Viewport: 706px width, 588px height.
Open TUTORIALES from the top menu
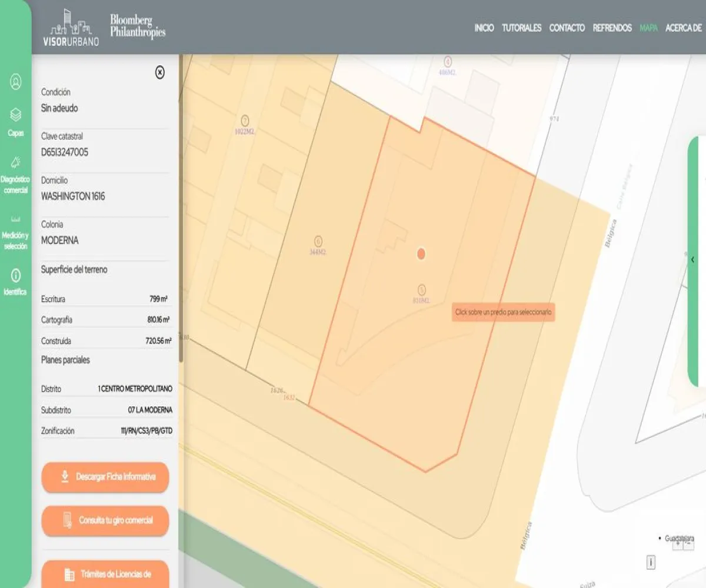pyautogui.click(x=521, y=28)
